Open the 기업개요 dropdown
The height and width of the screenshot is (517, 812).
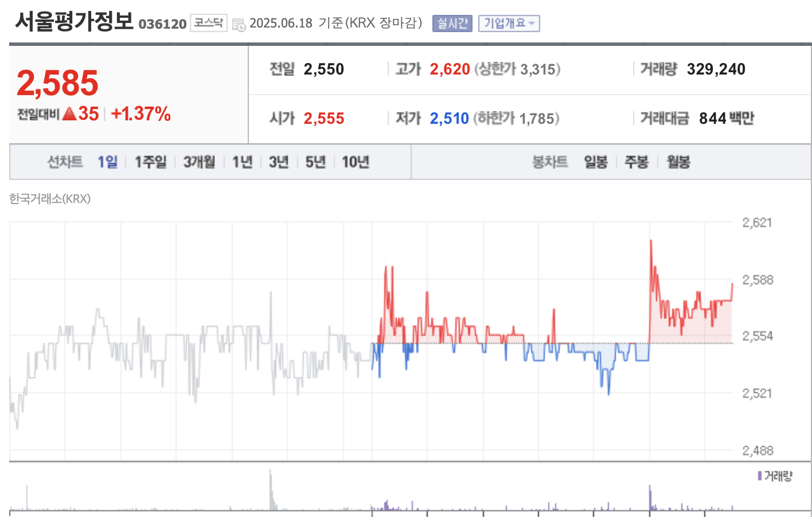[507, 23]
